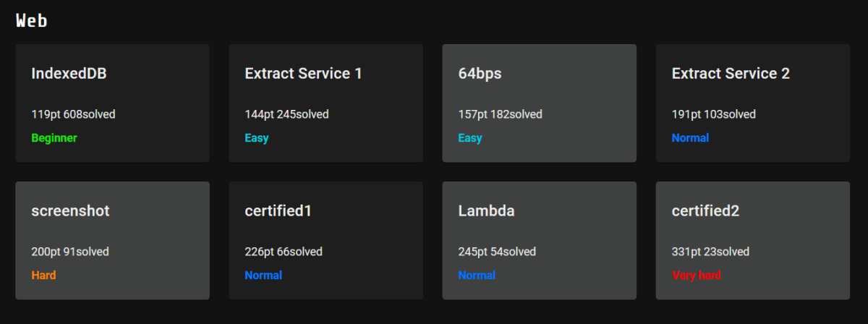Select the 64bps challenge card
Screen dimensions: 868x324
tap(539, 103)
